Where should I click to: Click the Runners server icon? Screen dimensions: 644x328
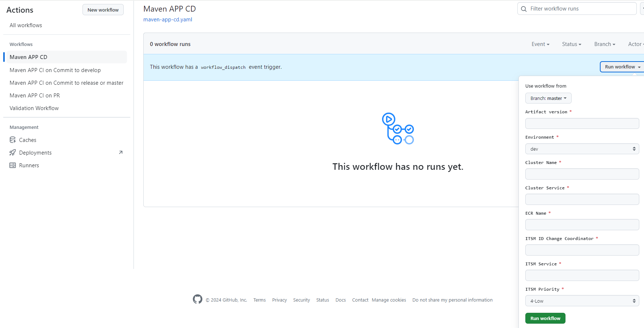pos(13,165)
